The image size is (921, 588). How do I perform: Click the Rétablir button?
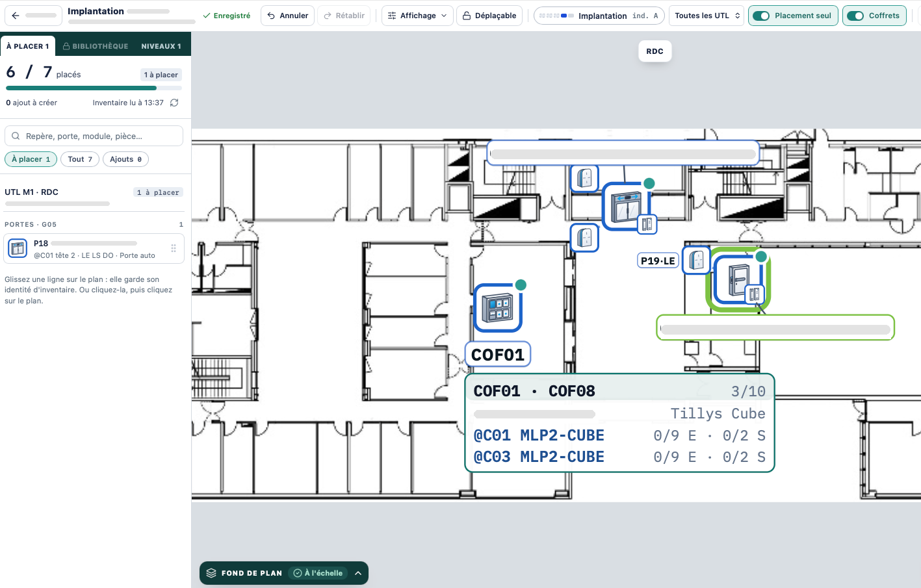click(344, 16)
